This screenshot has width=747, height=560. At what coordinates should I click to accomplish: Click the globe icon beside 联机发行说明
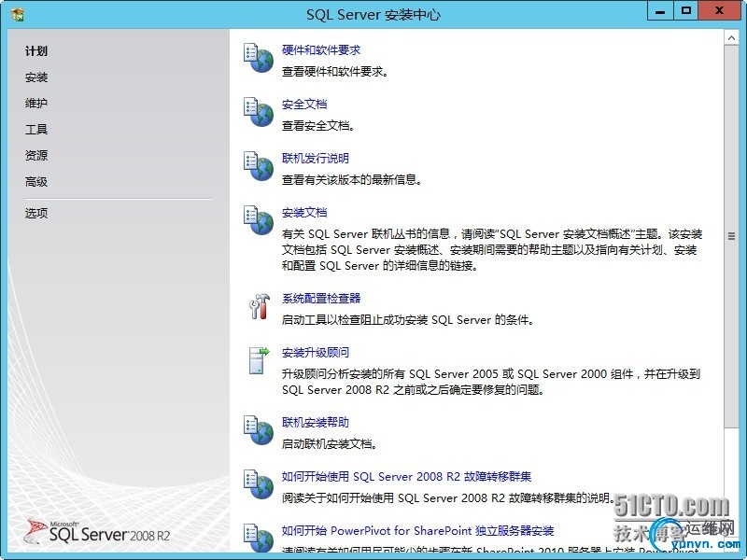pos(259,166)
